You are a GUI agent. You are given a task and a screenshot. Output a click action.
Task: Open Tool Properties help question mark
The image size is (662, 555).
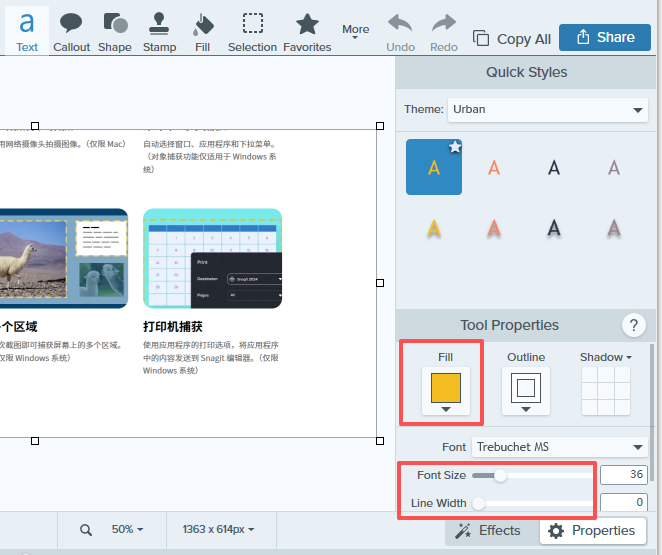(x=634, y=325)
